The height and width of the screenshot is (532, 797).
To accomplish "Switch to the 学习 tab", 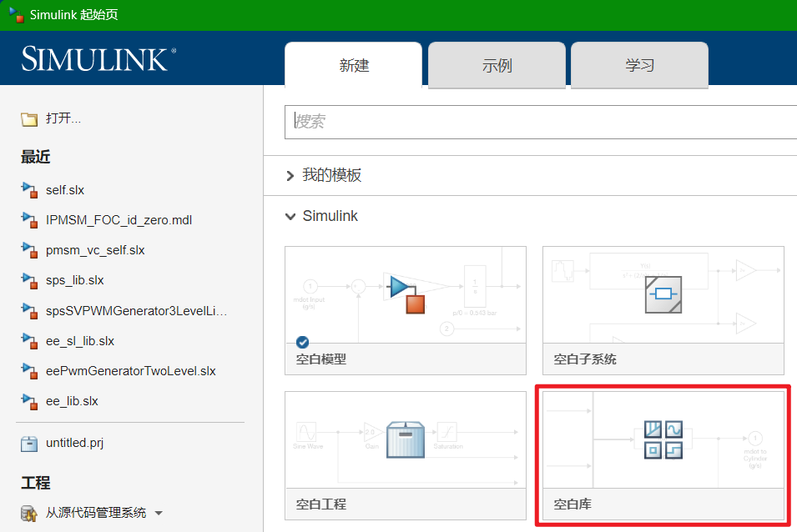I will tap(639, 65).
